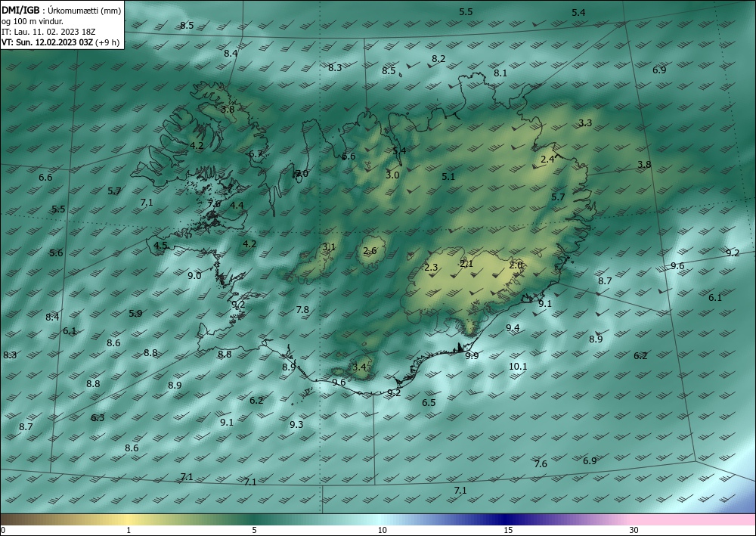Select initial time 'IT: Lau. 11. 02. 2023 18Z'
The width and height of the screenshot is (756, 536).
pos(48,31)
